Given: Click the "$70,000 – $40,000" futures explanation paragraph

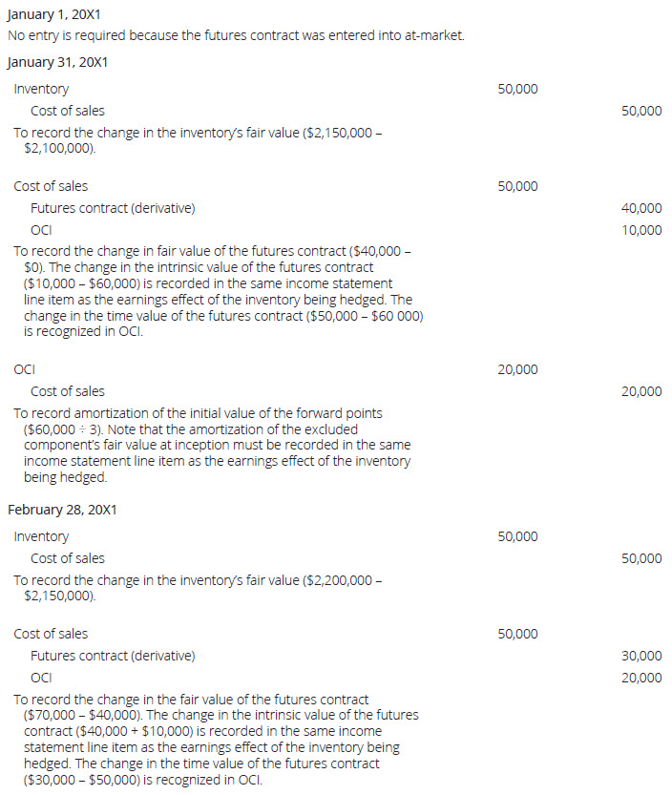Looking at the screenshot, I should pos(216,741).
